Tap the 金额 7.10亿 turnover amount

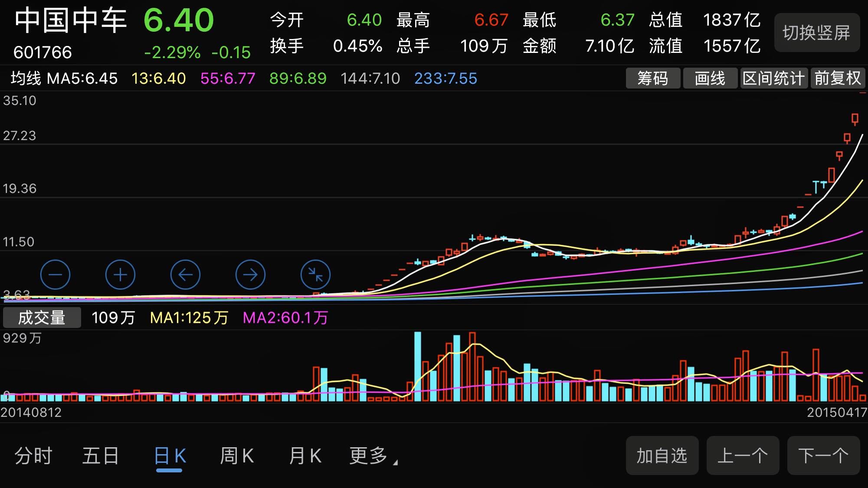pyautogui.click(x=579, y=46)
